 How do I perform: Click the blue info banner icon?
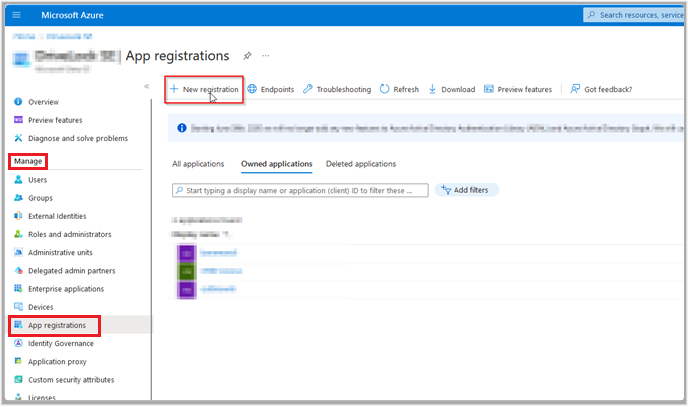(x=182, y=128)
